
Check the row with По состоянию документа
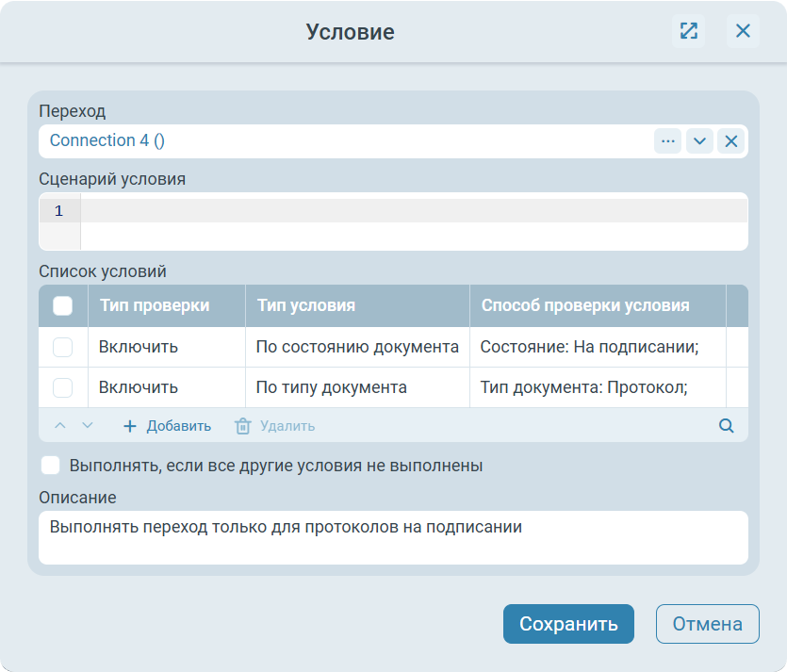coord(62,347)
